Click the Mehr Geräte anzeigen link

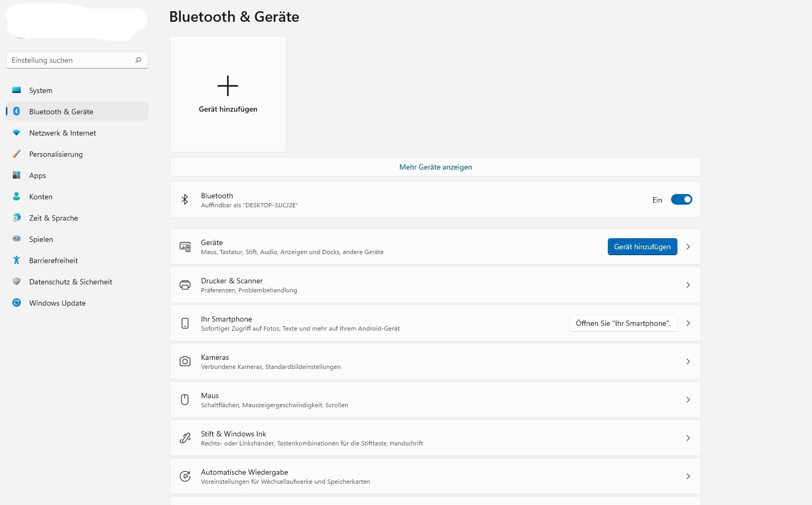click(436, 167)
